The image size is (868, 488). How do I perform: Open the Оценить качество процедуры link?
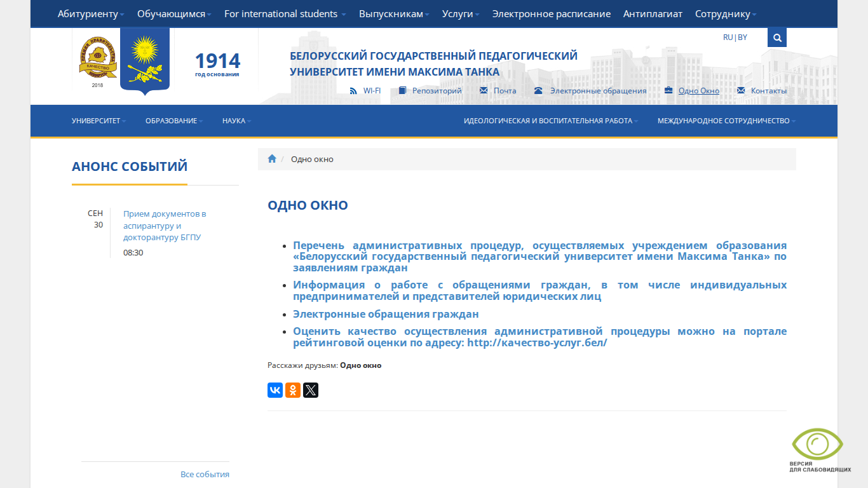[539, 337]
